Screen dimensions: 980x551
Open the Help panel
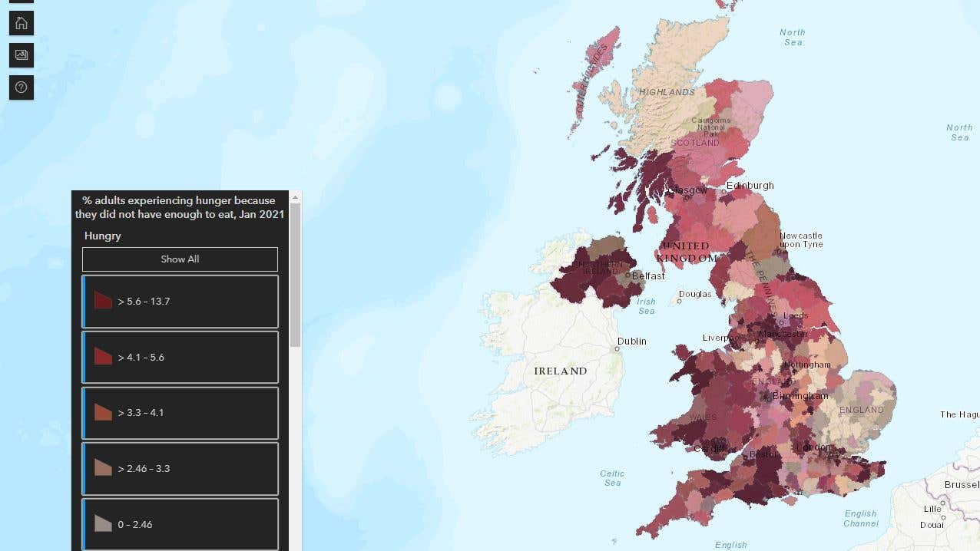point(21,87)
